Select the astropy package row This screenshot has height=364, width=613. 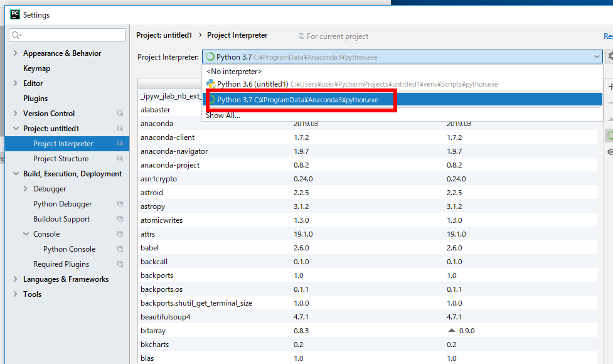[x=368, y=206]
